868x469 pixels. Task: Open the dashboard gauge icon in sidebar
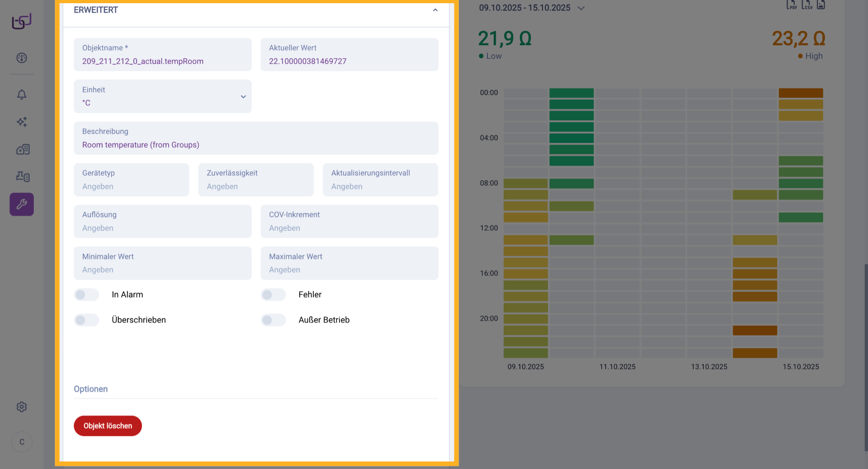[22, 58]
